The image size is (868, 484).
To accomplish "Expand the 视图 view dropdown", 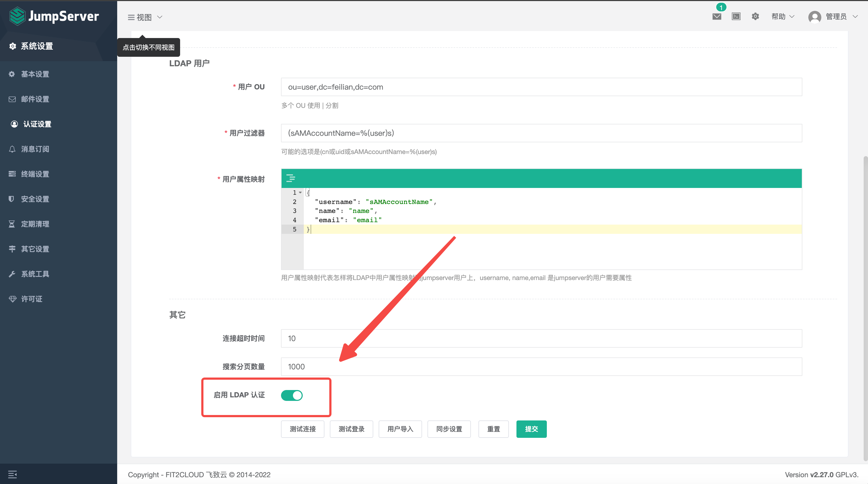I will coord(145,17).
